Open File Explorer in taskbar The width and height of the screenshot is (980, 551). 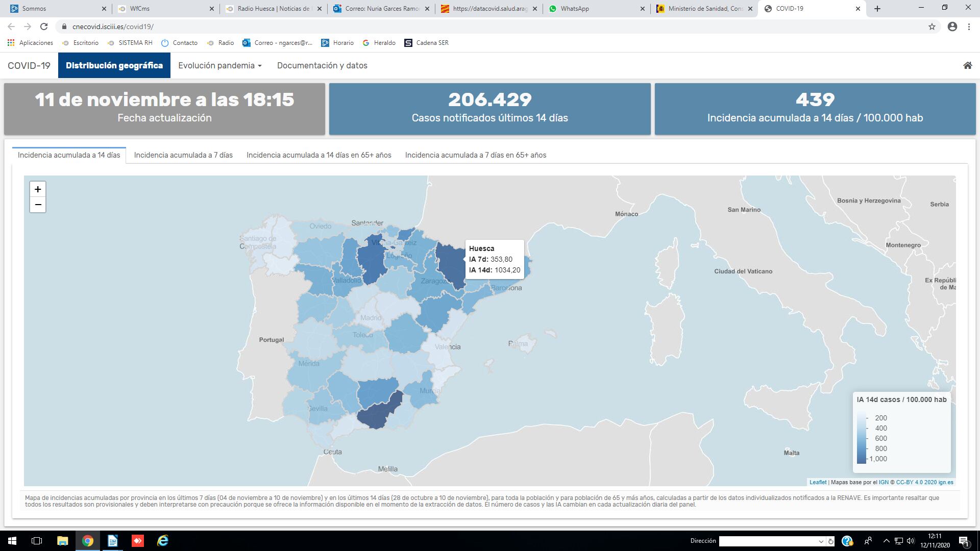62,541
